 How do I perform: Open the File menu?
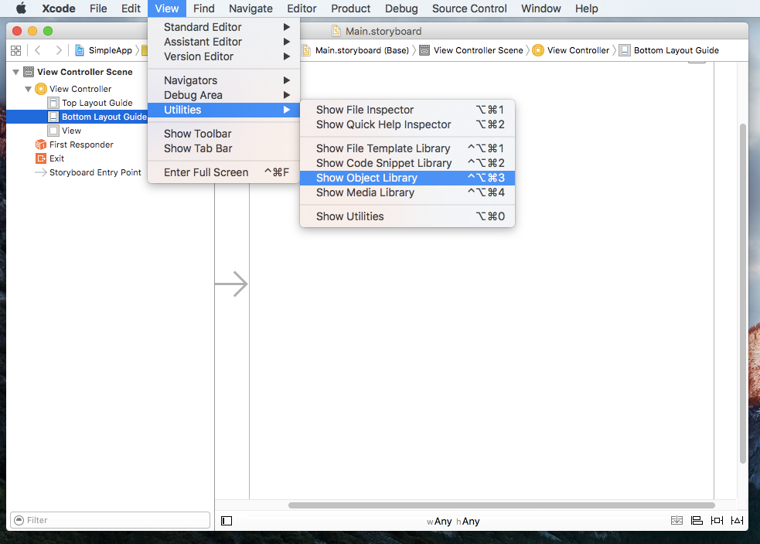98,8
